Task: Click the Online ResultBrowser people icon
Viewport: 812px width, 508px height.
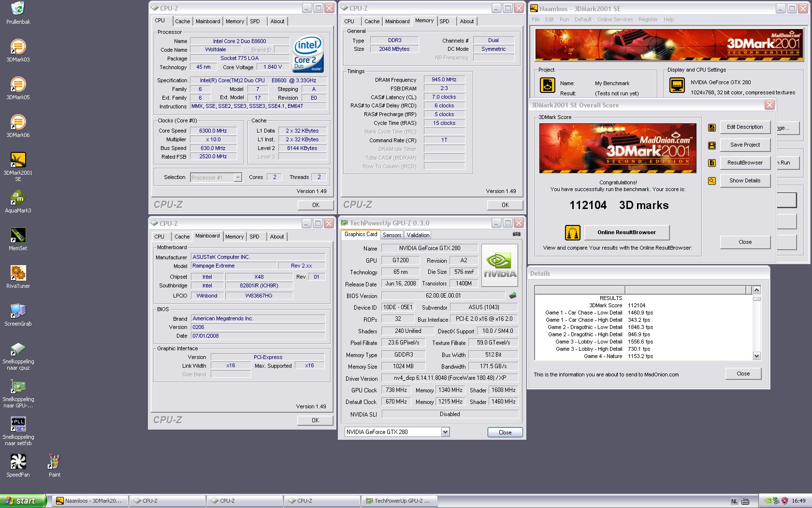Action: [572, 233]
